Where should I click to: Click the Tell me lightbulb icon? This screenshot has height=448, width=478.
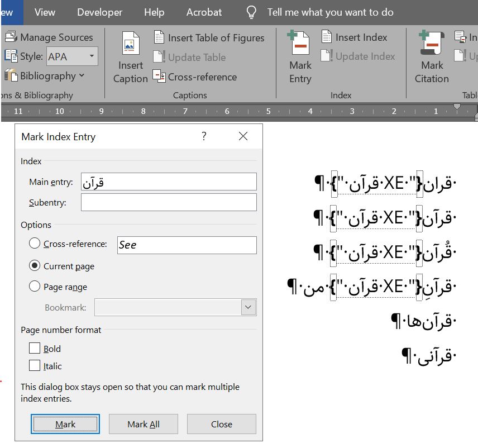click(x=251, y=12)
